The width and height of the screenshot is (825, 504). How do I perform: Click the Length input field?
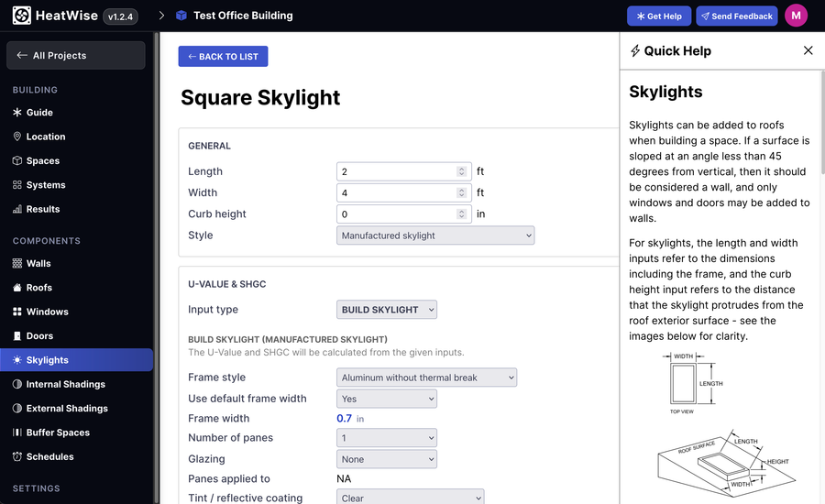point(404,171)
